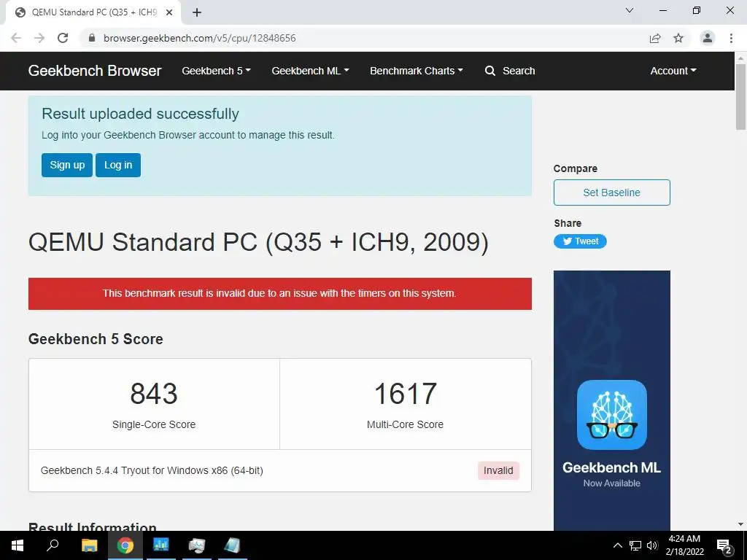This screenshot has height=560, width=747.
Task: Click the volume speaker tray icon
Action: point(652,545)
